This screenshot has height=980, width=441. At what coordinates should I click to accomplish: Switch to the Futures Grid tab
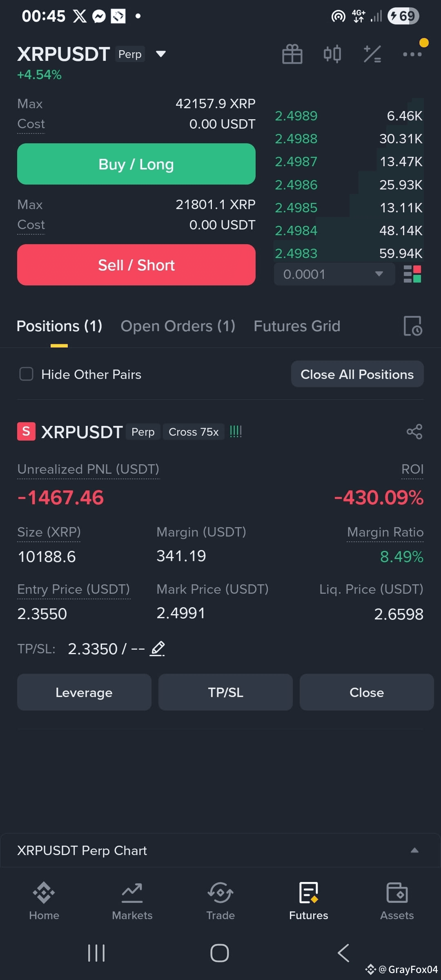pyautogui.click(x=297, y=326)
